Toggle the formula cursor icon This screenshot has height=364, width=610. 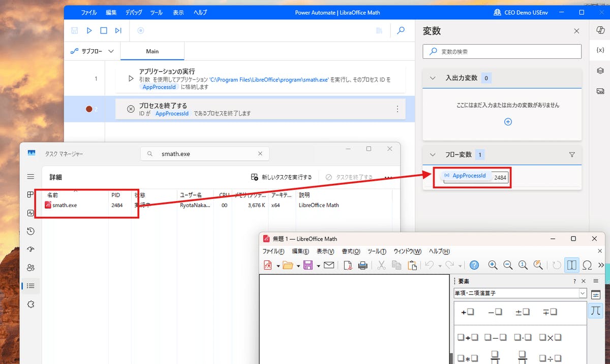(x=572, y=265)
